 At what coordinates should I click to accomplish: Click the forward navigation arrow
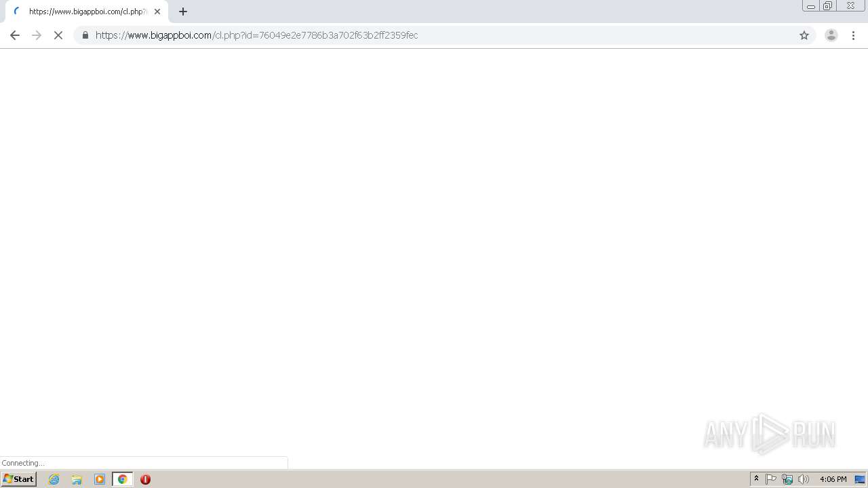tap(37, 35)
